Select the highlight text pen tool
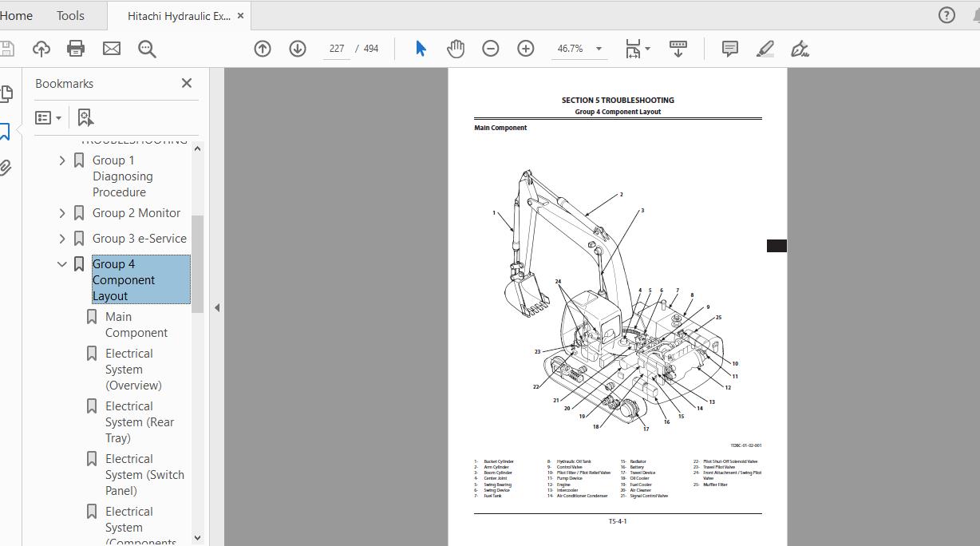Viewport: 980px width, 546px height. coord(765,49)
